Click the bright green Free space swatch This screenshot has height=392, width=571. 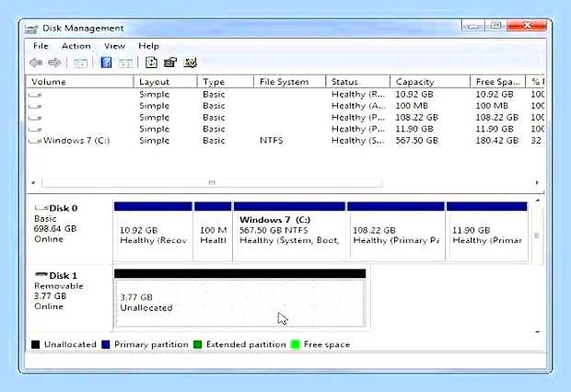[296, 344]
